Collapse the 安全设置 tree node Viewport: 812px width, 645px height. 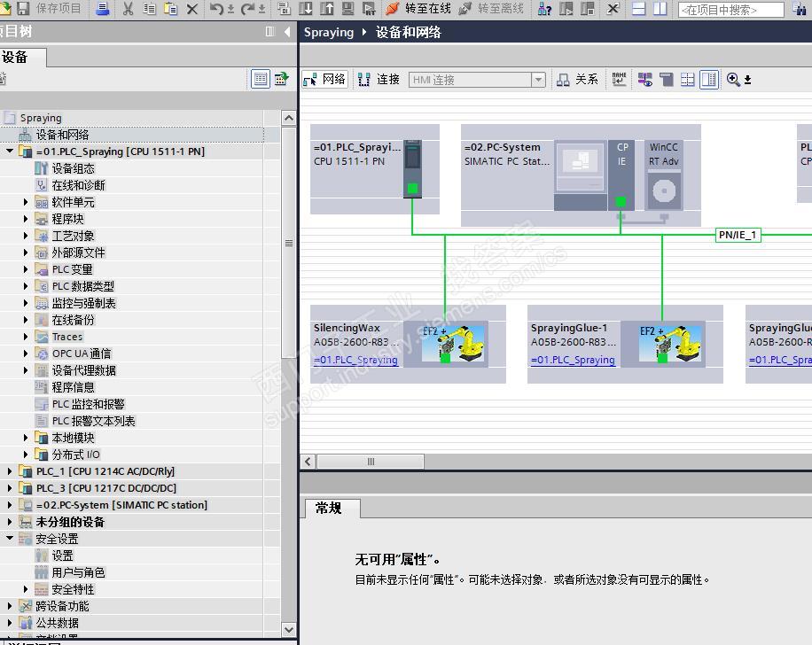pos(10,539)
